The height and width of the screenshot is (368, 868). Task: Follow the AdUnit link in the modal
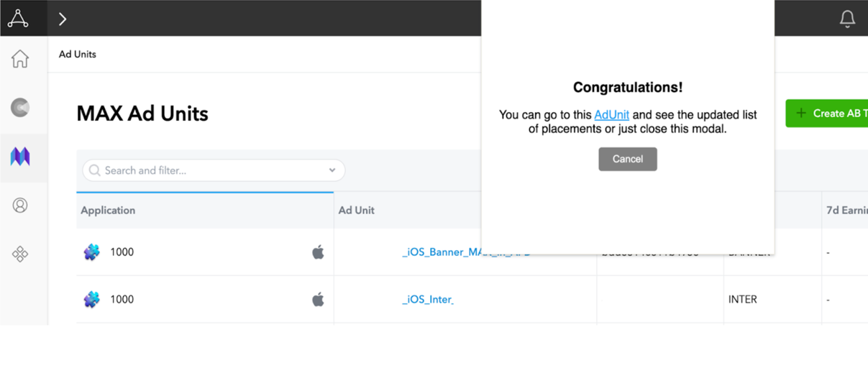click(x=611, y=115)
